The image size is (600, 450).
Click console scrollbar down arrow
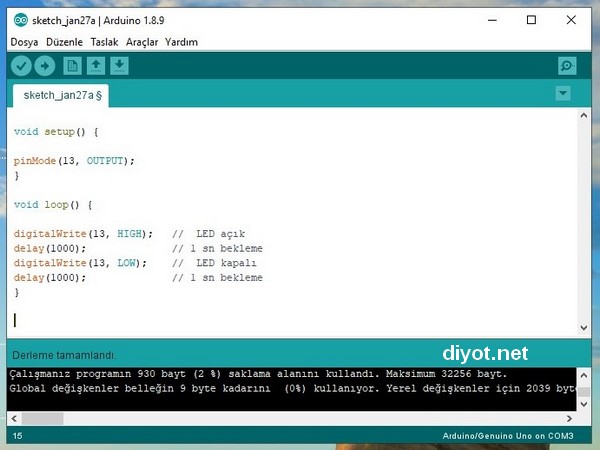coord(584,404)
